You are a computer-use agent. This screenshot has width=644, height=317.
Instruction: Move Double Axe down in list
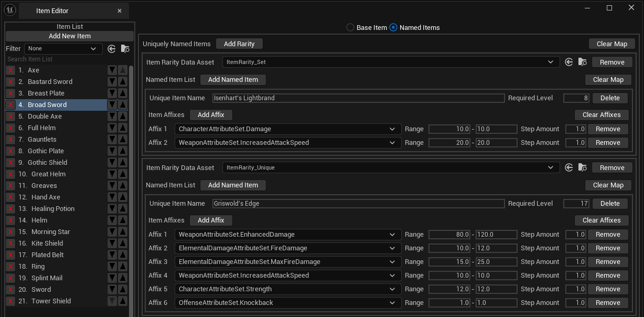pyautogui.click(x=112, y=117)
